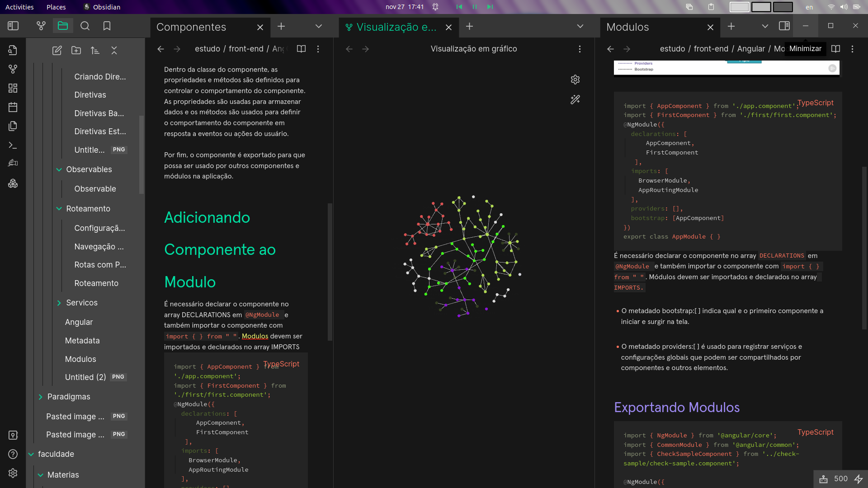The image size is (868, 488).
Task: Open the notification bell
Action: click(435, 7)
